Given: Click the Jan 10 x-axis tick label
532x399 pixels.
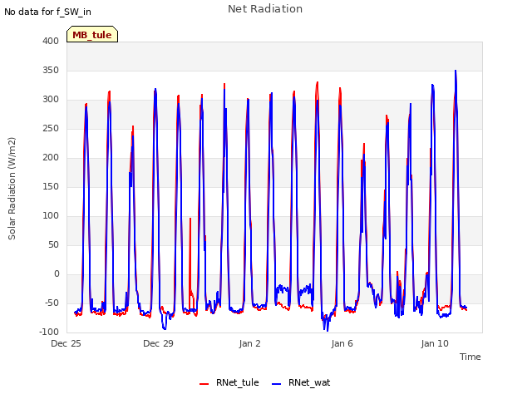Looking at the screenshot, I should (435, 343).
